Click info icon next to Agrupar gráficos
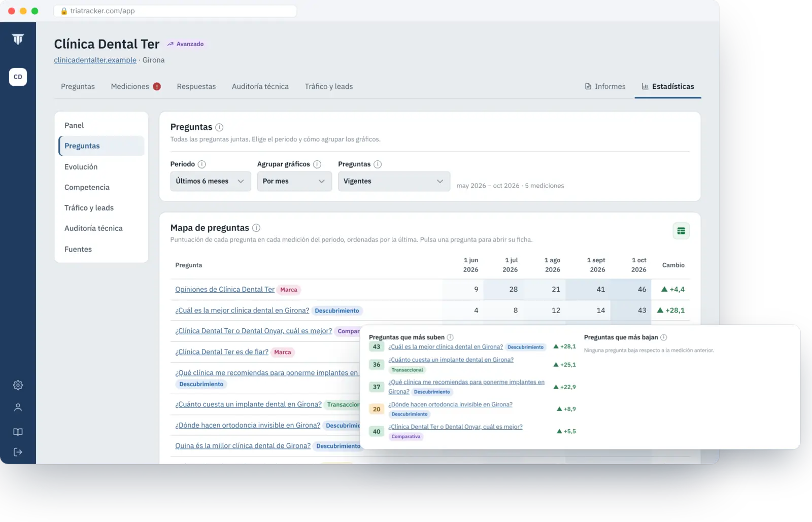Viewport: 812px width, 522px height. pos(317,164)
